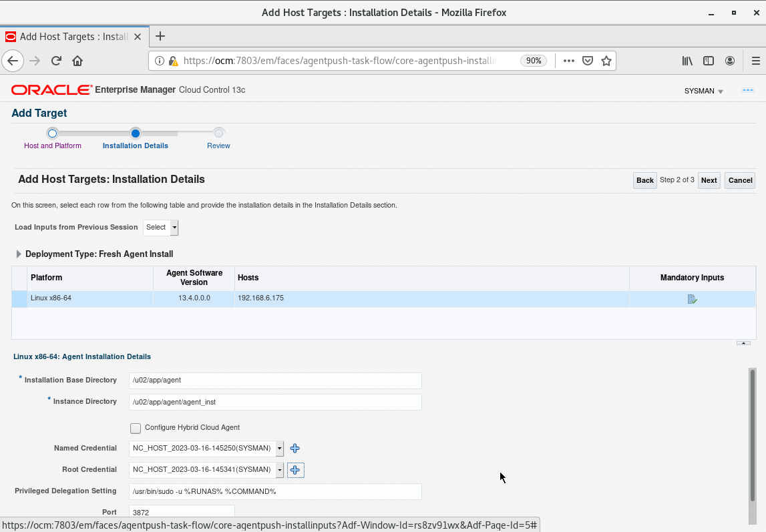
Task: Open Firefox library icon
Action: (687, 61)
